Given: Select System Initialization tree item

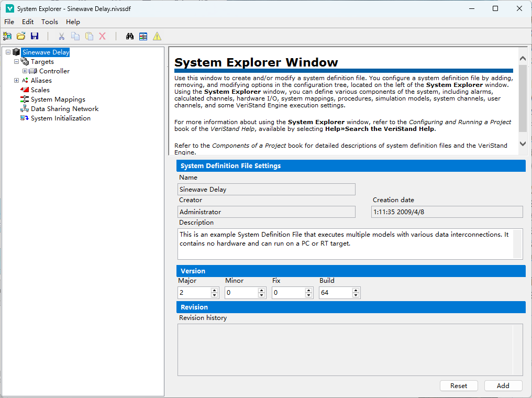Looking at the screenshot, I should click(x=61, y=118).
